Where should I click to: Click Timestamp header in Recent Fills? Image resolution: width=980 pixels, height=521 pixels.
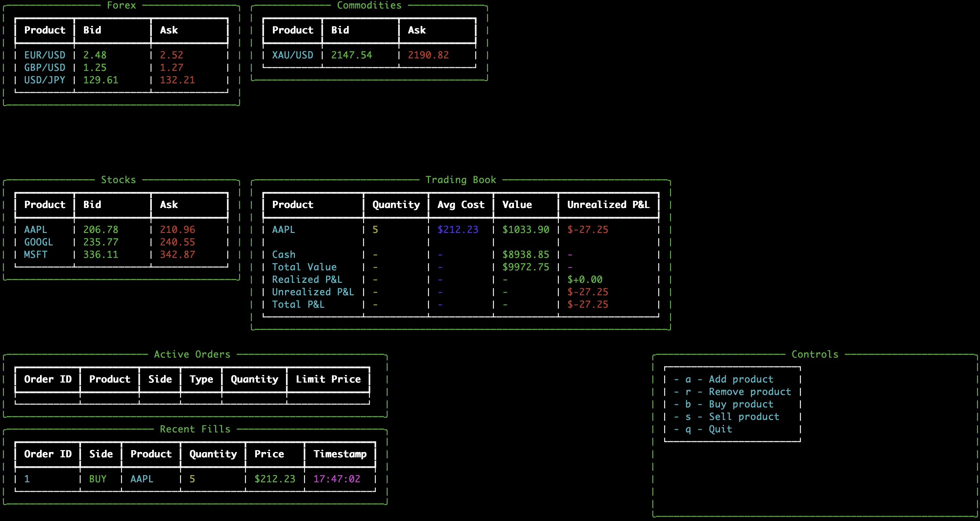(x=340, y=454)
